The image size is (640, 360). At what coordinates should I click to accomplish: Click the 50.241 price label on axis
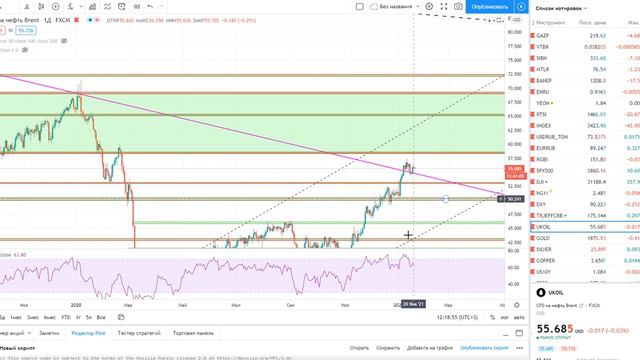click(514, 199)
